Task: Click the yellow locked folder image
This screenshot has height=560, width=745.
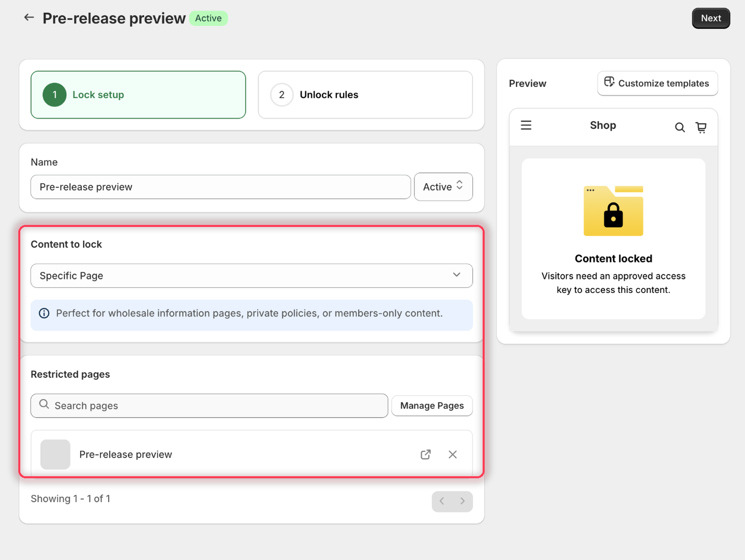Action: (614, 211)
